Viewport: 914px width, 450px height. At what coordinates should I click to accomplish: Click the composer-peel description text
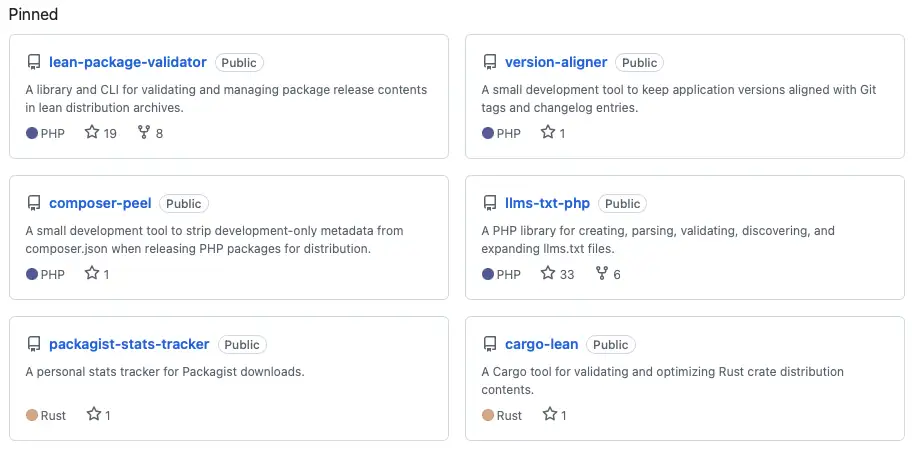coord(215,240)
